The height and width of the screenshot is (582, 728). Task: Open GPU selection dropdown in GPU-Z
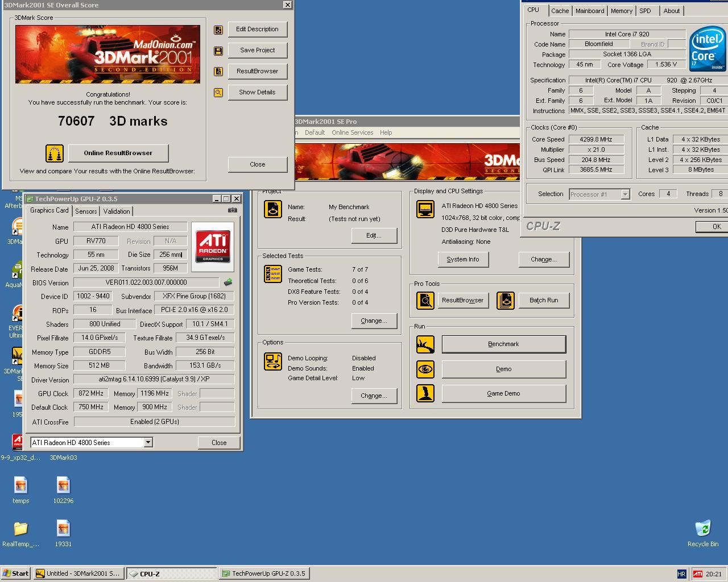(x=148, y=443)
